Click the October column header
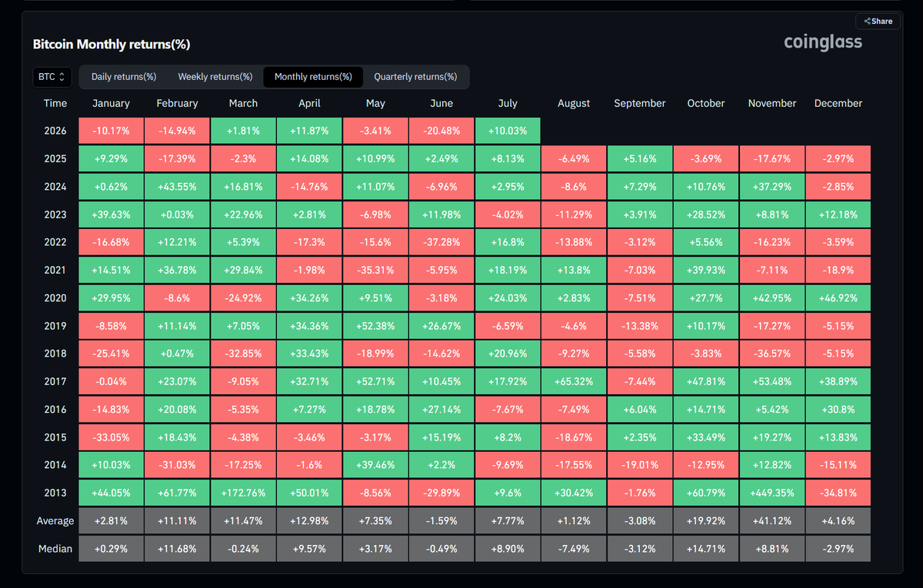 coord(706,103)
